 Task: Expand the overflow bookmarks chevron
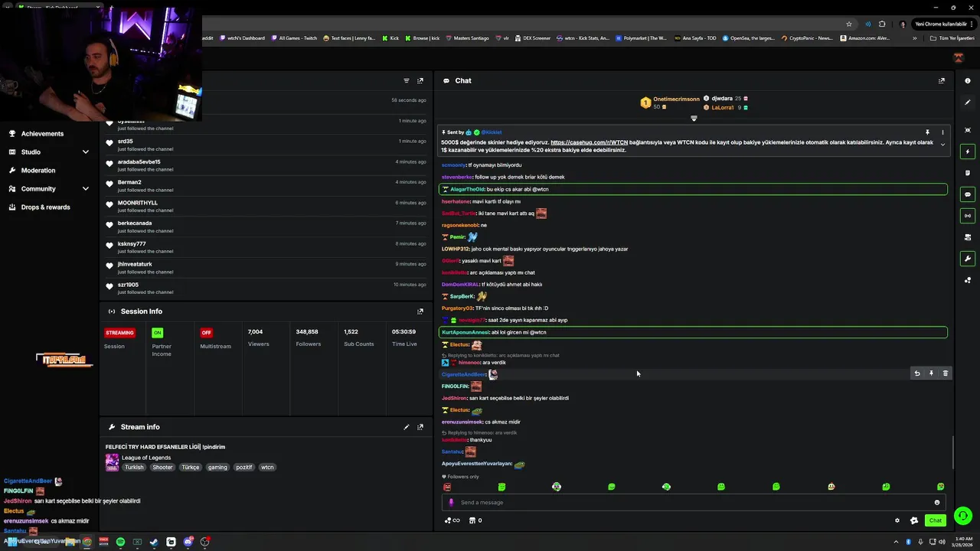tap(914, 38)
